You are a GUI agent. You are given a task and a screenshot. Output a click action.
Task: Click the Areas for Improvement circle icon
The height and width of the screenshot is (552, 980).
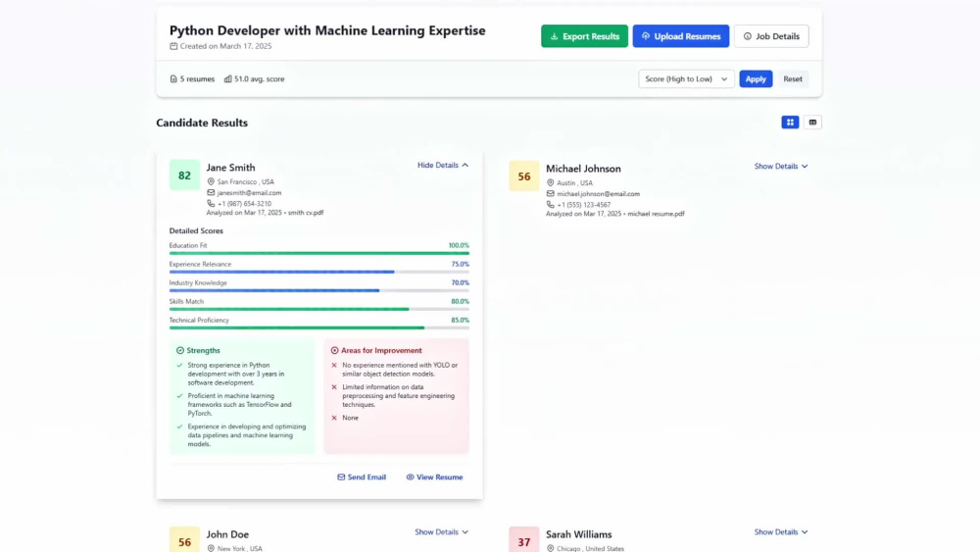[x=334, y=351]
